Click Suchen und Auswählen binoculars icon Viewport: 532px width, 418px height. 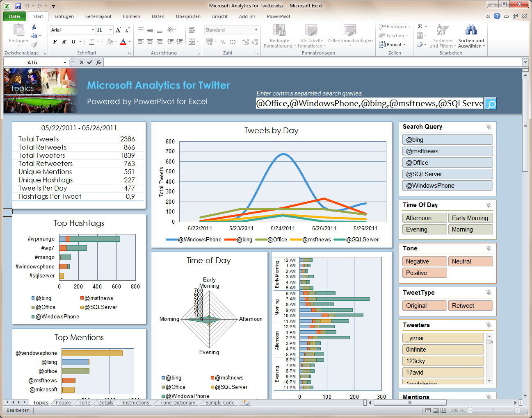(x=471, y=30)
